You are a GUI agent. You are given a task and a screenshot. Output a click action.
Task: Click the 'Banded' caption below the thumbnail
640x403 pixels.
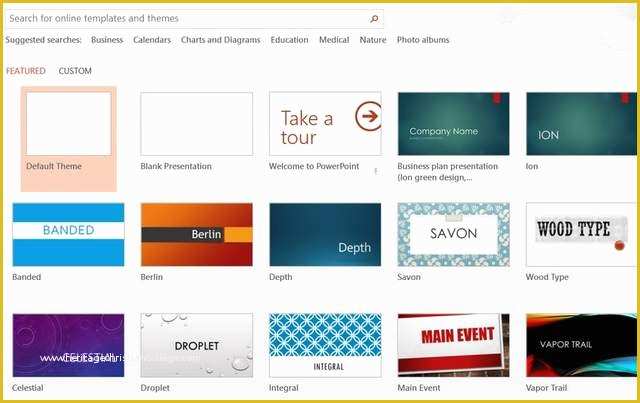[27, 277]
